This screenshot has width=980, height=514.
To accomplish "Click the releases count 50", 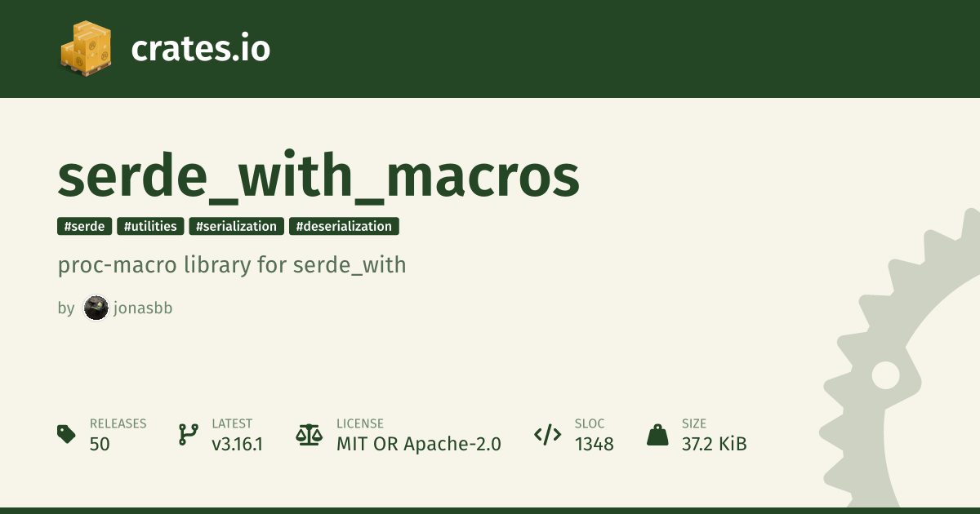I will (100, 444).
